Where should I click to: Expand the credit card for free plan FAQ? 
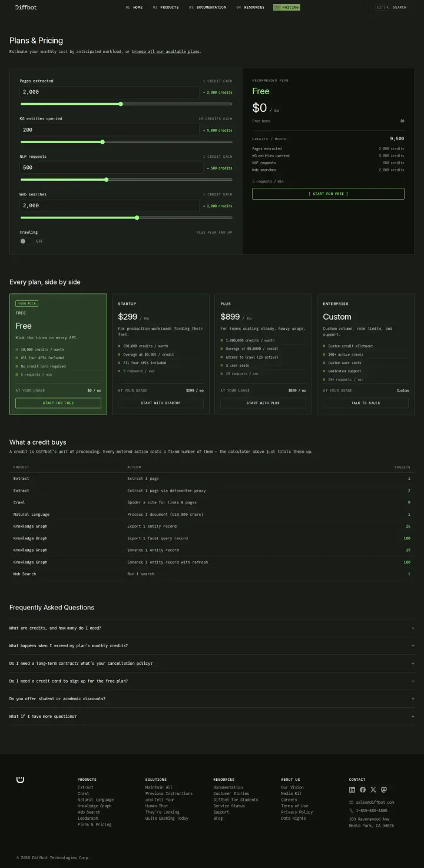coord(211,681)
